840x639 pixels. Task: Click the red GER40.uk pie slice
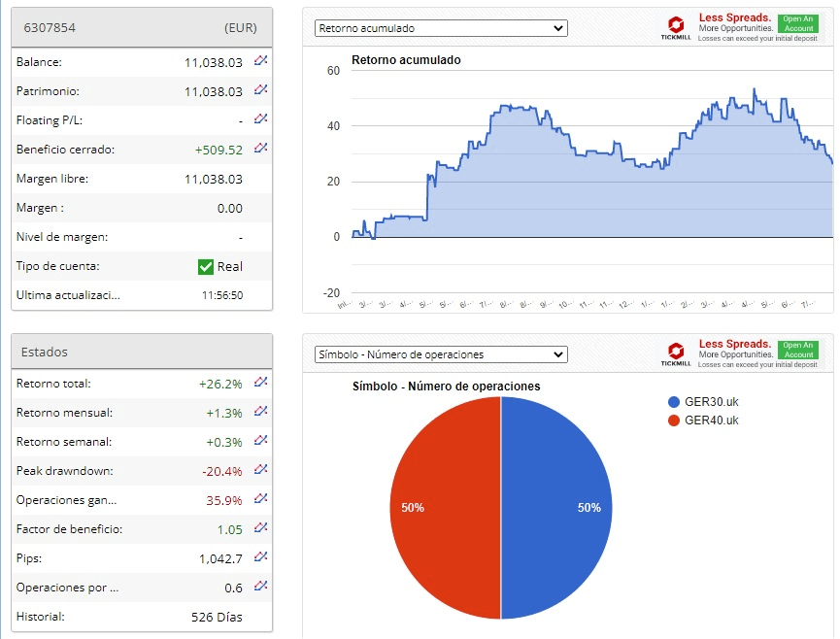(x=445, y=508)
